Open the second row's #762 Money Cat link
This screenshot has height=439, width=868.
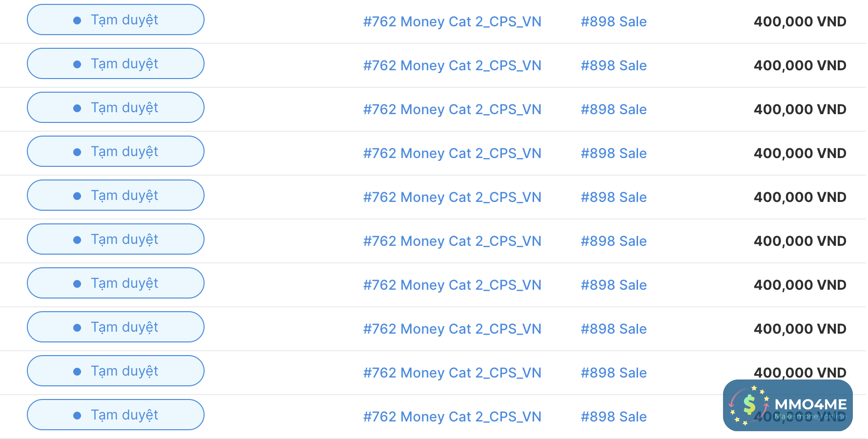click(452, 66)
